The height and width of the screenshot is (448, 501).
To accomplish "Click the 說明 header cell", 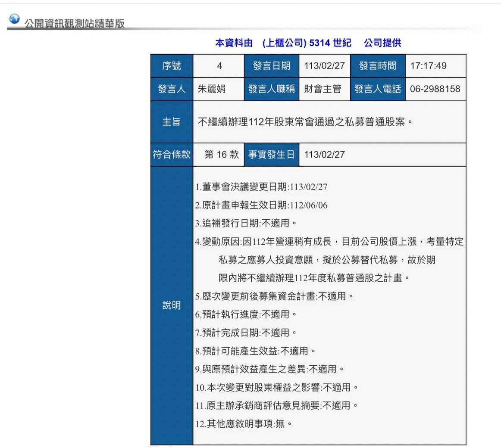I will pyautogui.click(x=172, y=305).
